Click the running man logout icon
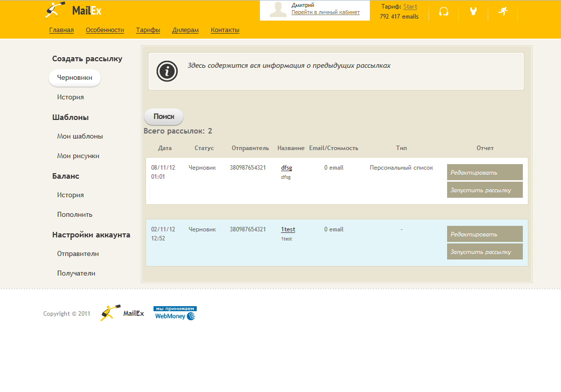 point(503,11)
